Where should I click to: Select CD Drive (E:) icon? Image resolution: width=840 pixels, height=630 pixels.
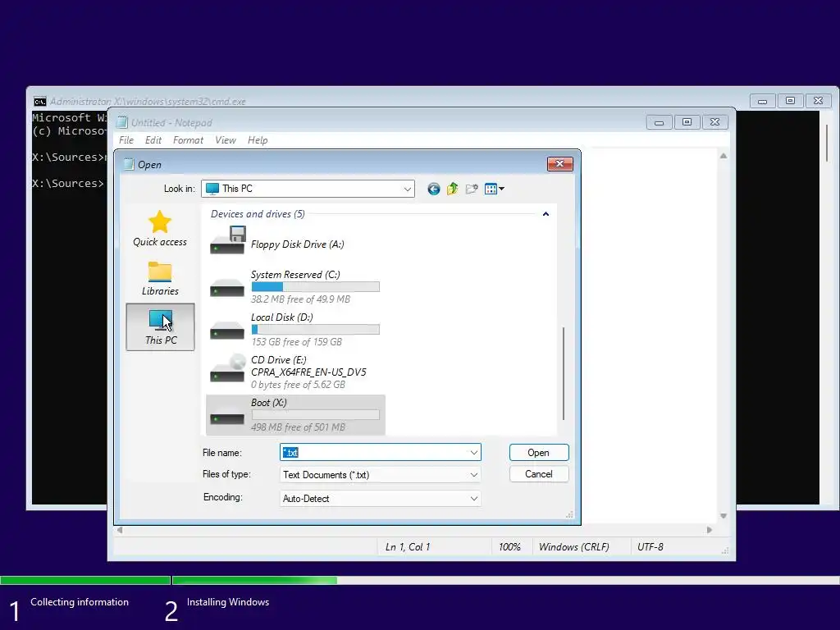227,369
